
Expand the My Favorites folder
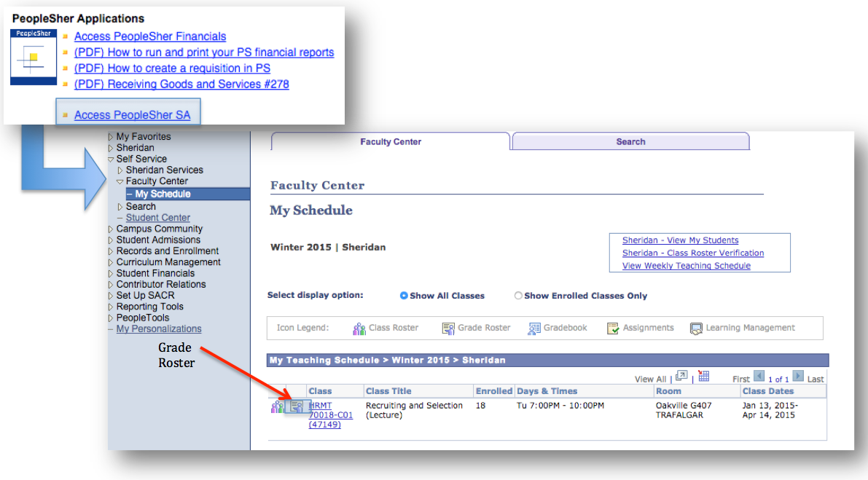[111, 137]
